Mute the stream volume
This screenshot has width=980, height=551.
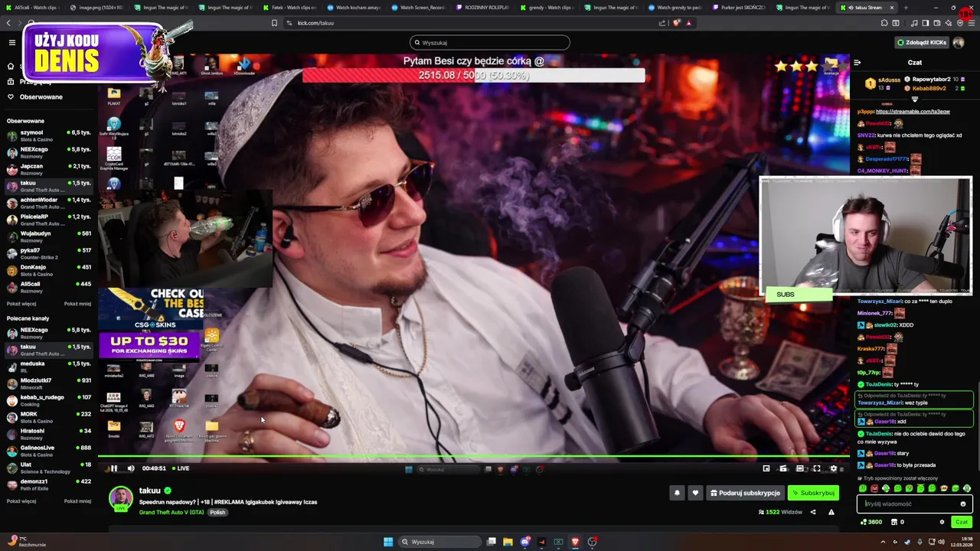tap(130, 468)
